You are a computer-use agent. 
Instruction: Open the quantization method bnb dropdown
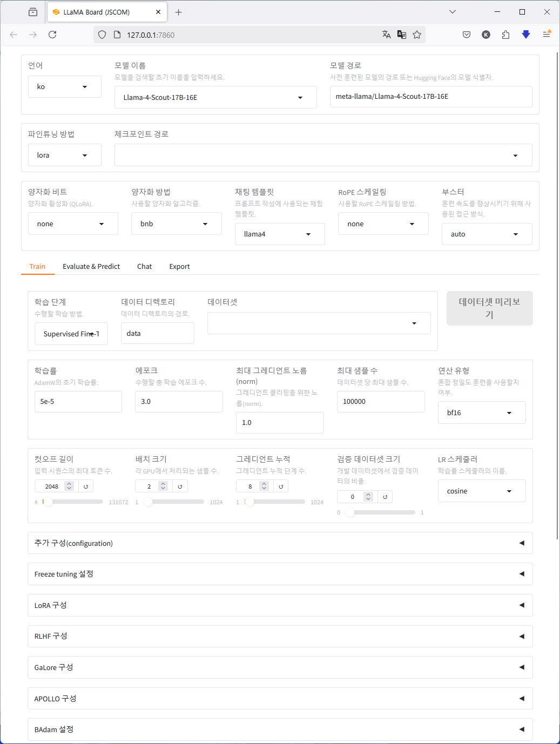coord(177,224)
